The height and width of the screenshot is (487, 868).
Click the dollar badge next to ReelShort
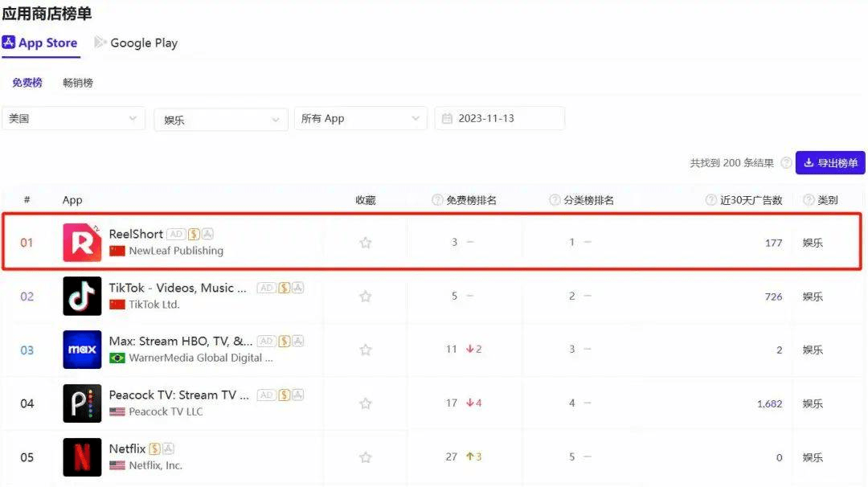(x=194, y=234)
